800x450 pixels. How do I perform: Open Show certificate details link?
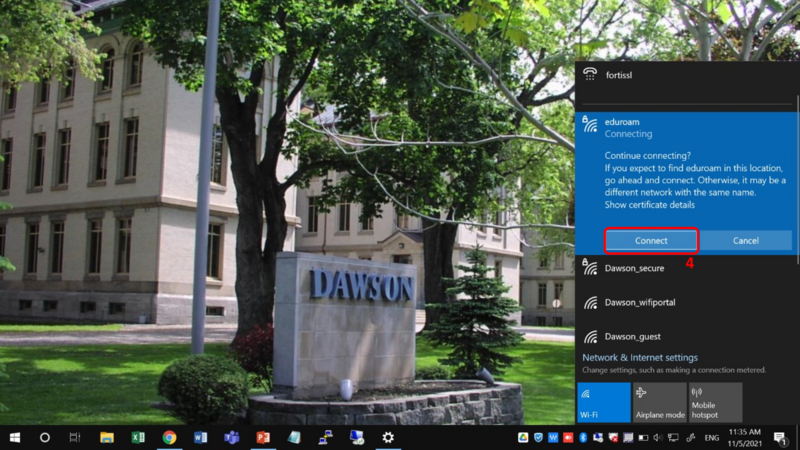[x=649, y=205]
